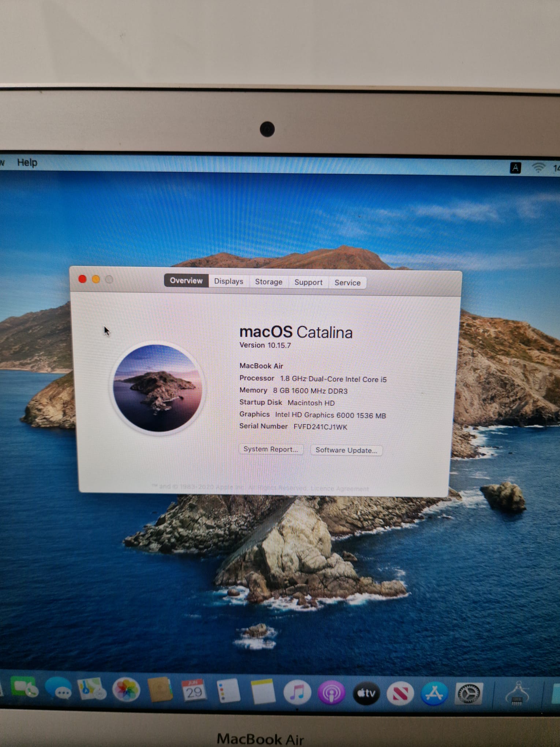Image resolution: width=560 pixels, height=747 pixels.
Task: Launch the Music app
Action: (297, 692)
